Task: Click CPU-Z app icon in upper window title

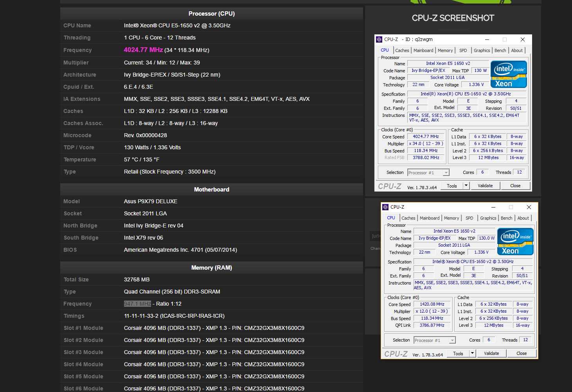Action: click(x=379, y=39)
